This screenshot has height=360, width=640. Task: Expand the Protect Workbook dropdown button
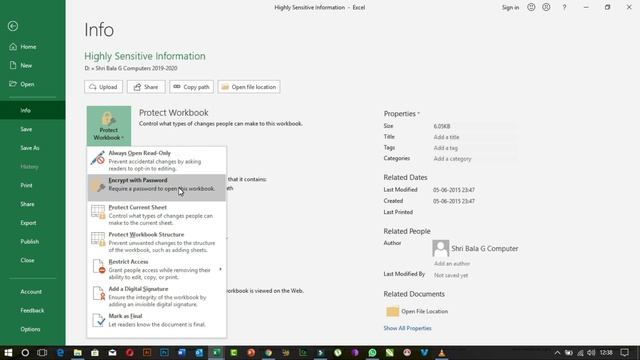(x=109, y=126)
